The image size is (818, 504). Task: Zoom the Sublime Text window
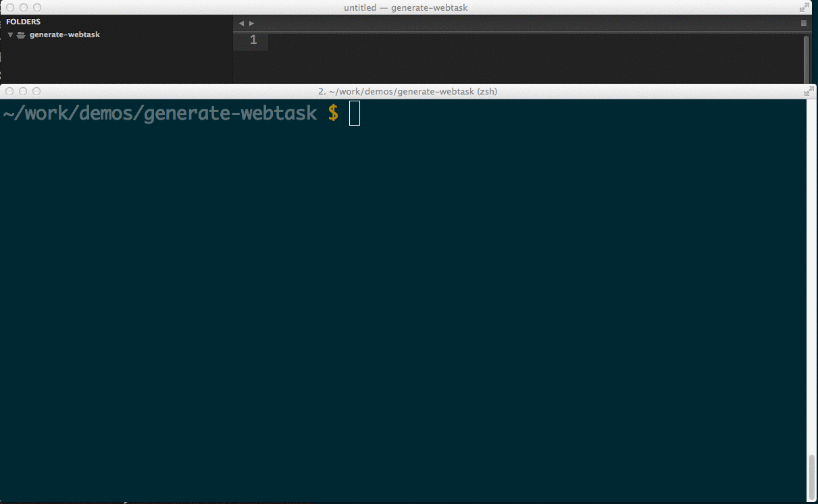tap(37, 7)
